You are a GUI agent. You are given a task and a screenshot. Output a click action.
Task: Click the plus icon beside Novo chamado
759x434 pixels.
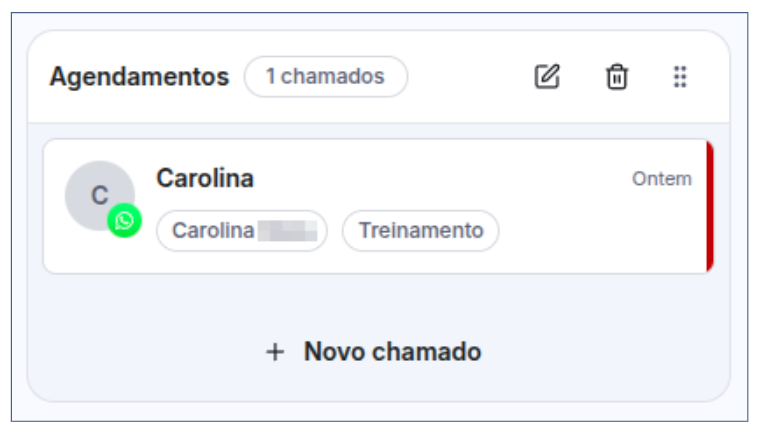(275, 352)
